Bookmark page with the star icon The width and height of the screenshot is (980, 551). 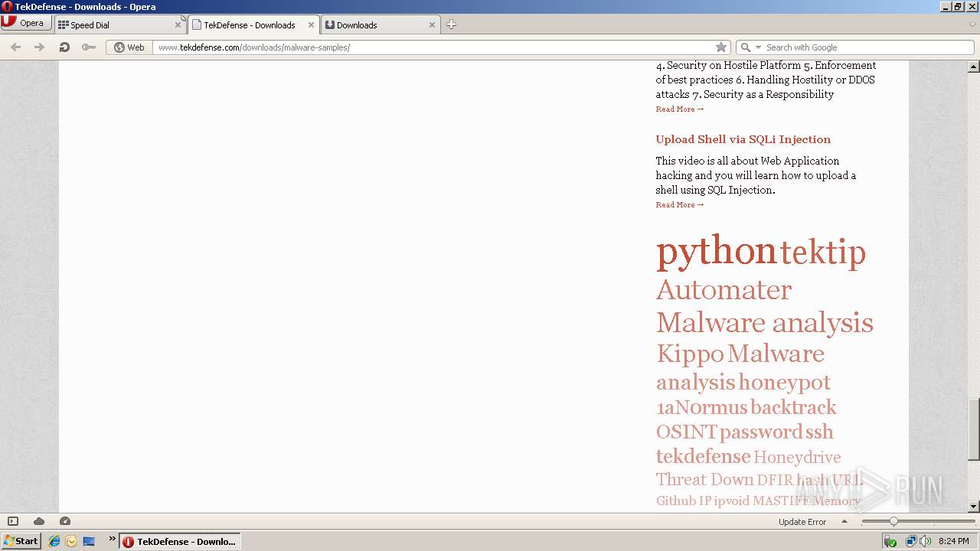point(720,47)
